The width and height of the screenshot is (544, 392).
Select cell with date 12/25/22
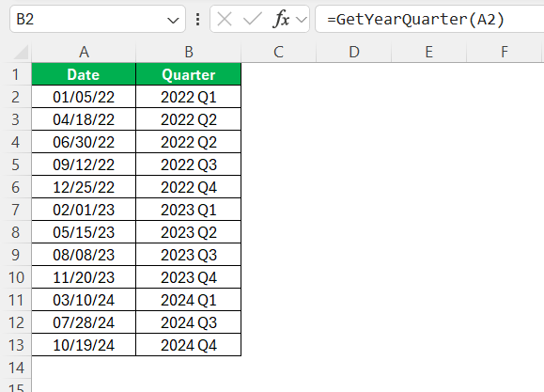point(84,187)
